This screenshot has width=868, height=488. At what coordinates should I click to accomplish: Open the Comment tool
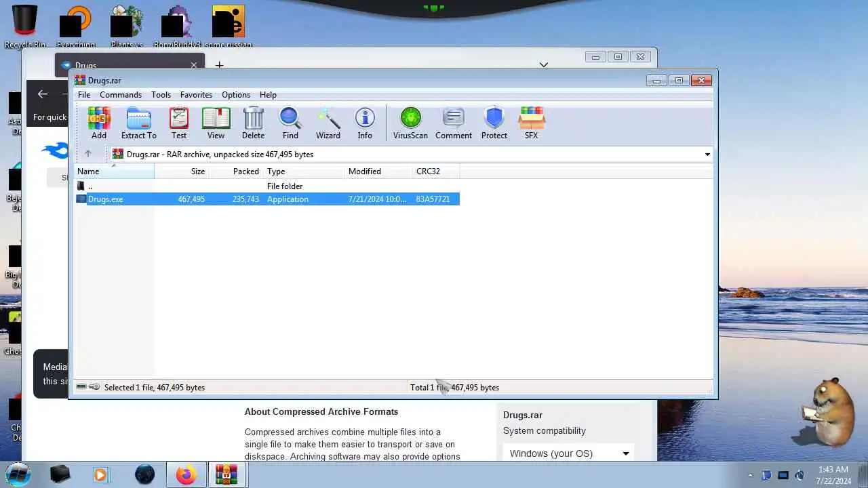click(x=454, y=123)
